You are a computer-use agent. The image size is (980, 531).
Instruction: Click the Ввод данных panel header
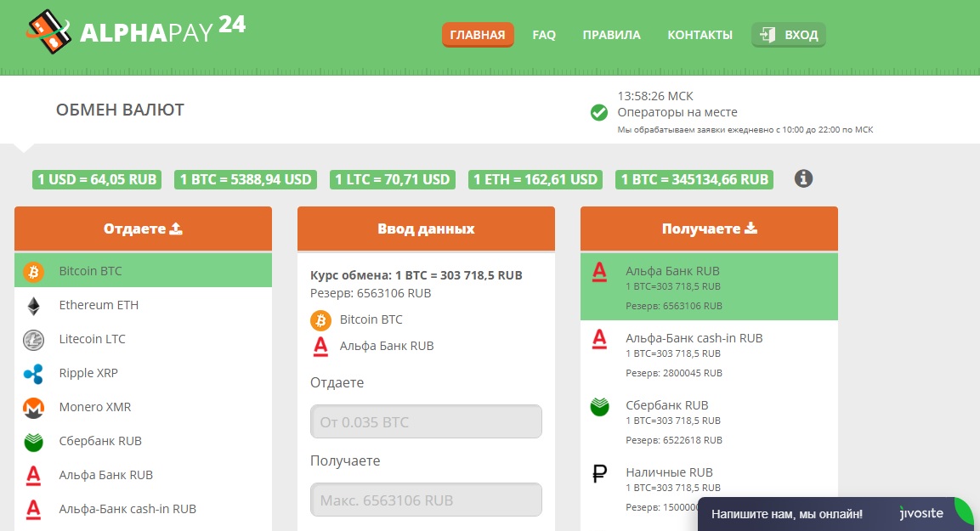pyautogui.click(x=426, y=229)
